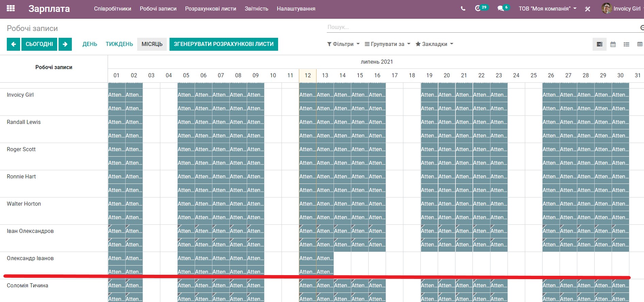Open Налаштування menu

296,9
